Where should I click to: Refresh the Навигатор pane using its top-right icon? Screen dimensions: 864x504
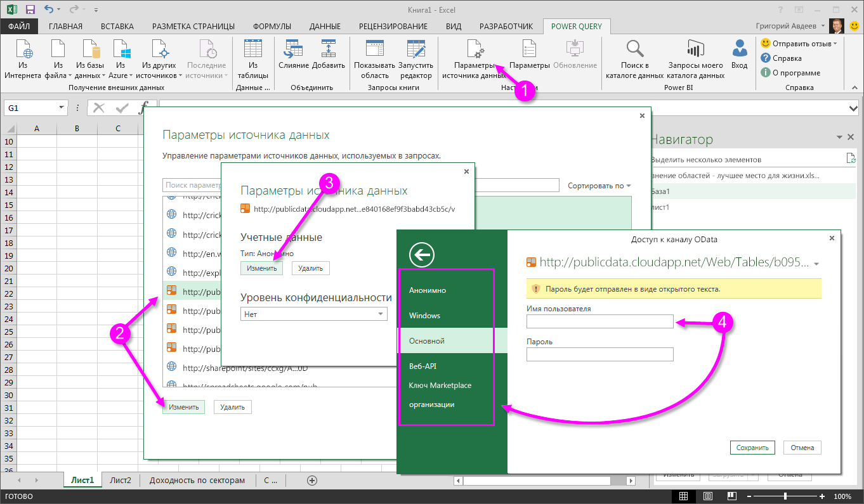pyautogui.click(x=851, y=158)
